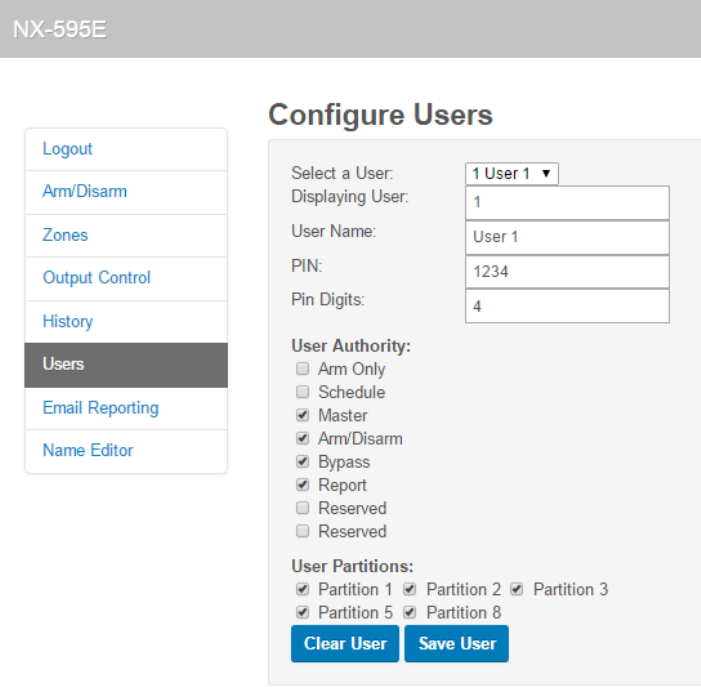View the History page
The image size is (701, 687).
click(67, 321)
